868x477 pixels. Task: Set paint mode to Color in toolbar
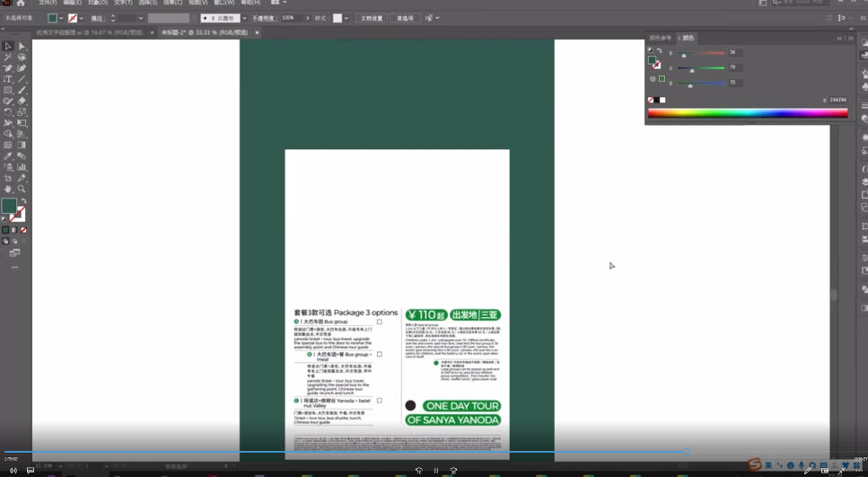coord(5,230)
